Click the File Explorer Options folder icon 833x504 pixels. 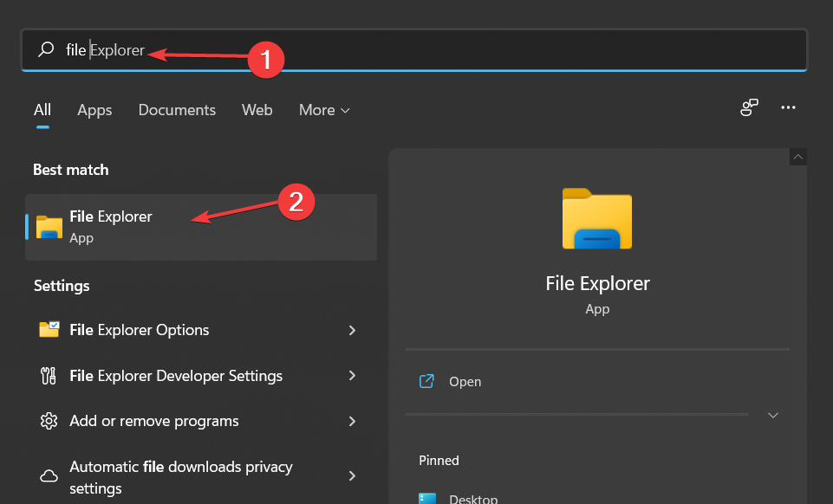49,329
